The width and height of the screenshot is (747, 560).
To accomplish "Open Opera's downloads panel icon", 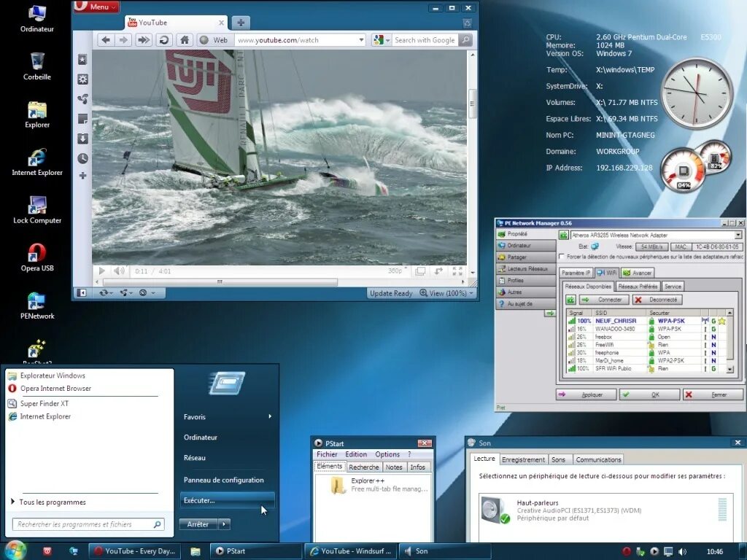I will 82,138.
